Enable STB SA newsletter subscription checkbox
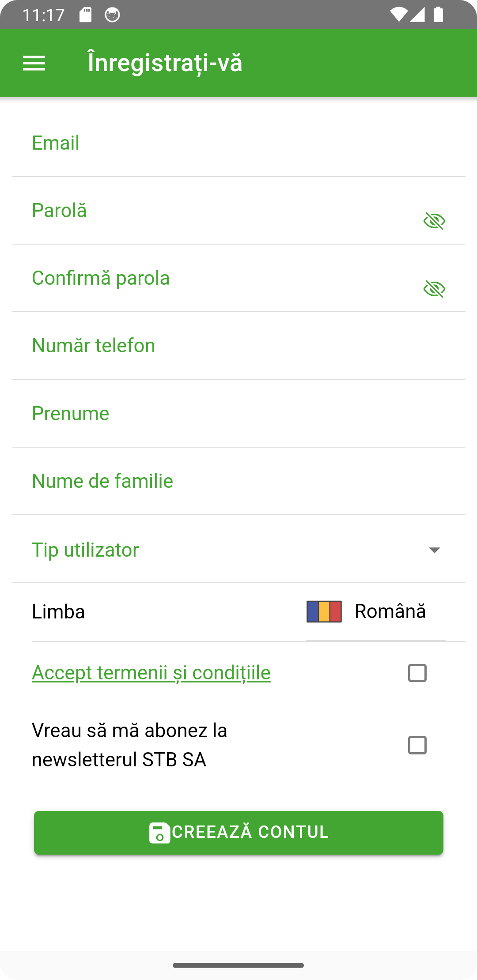477x980 pixels. [417, 745]
